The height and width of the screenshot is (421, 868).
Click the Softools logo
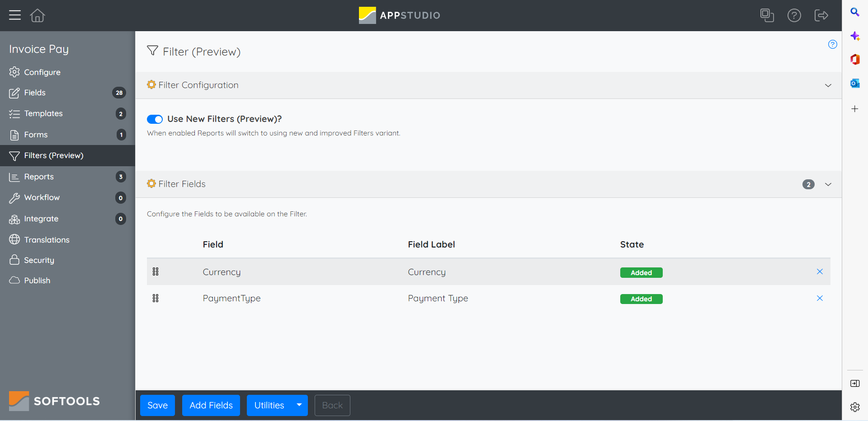[54, 401]
